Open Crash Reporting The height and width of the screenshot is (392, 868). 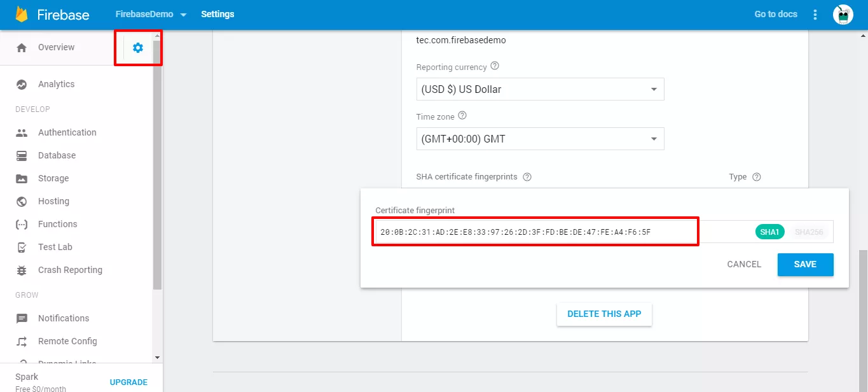[x=70, y=270]
